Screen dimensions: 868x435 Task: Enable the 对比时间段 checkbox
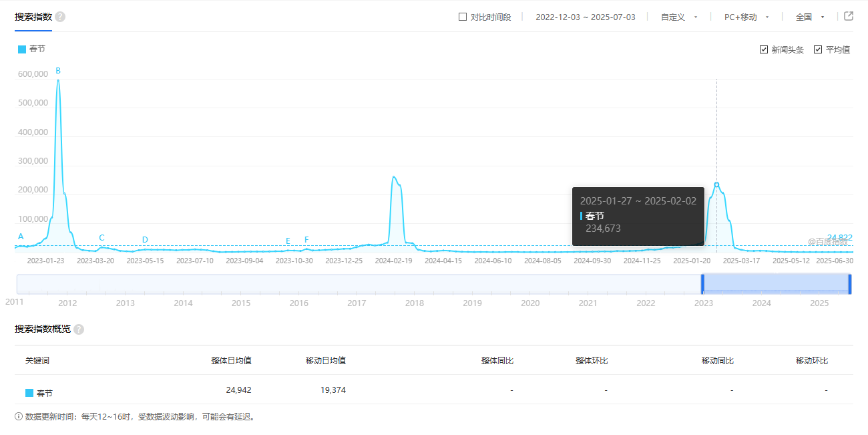pos(463,17)
